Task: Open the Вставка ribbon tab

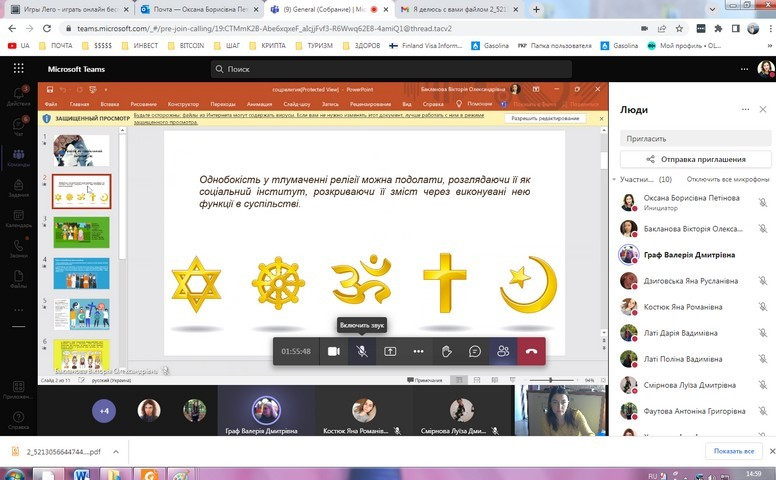Action: (x=109, y=104)
